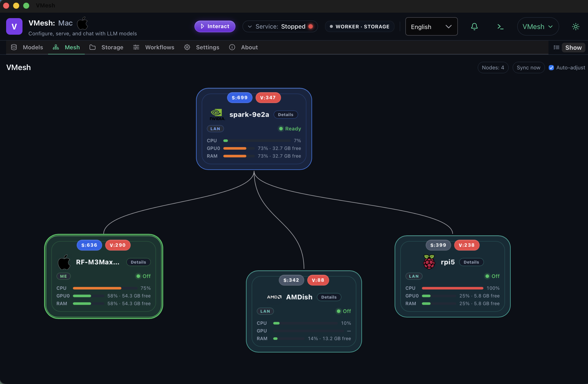Open notifications bell icon

pyautogui.click(x=474, y=26)
